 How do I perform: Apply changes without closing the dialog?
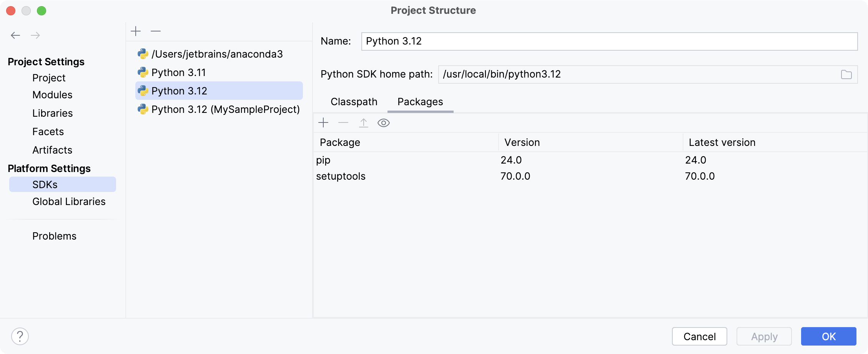click(763, 336)
